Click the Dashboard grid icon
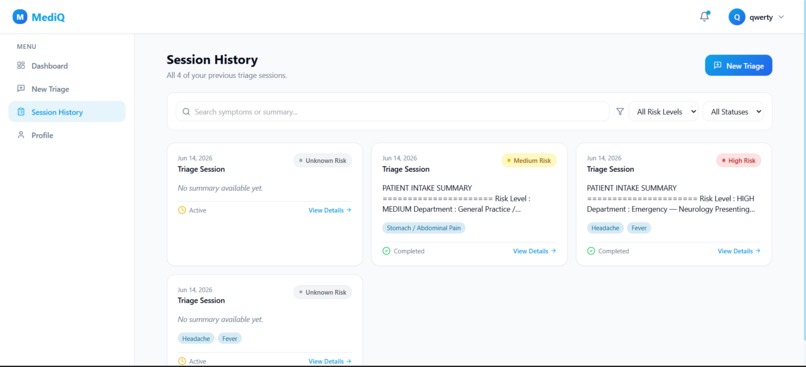Viewport: 806px width, 367px height. [x=21, y=66]
